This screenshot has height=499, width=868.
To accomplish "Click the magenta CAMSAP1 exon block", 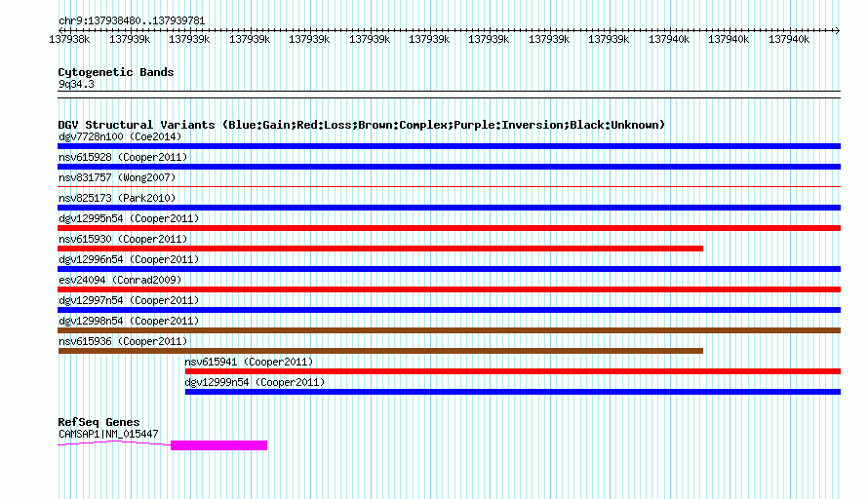I will (x=218, y=445).
